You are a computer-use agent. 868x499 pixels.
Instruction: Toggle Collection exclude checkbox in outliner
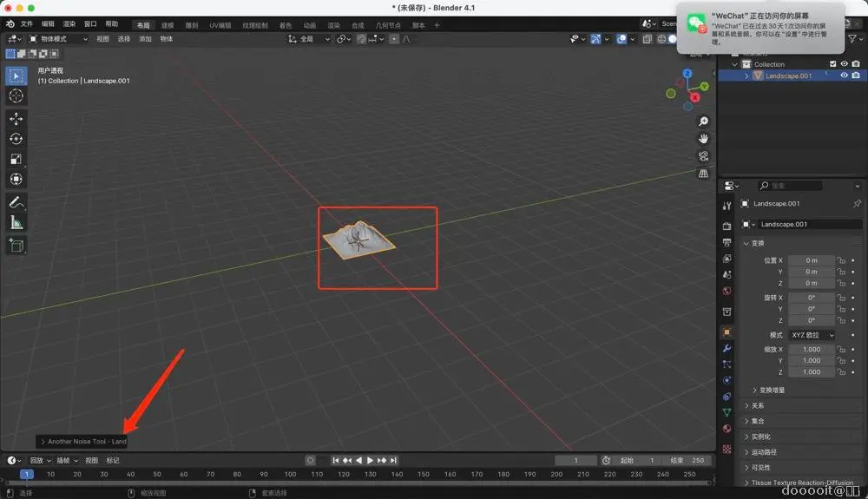coord(832,63)
